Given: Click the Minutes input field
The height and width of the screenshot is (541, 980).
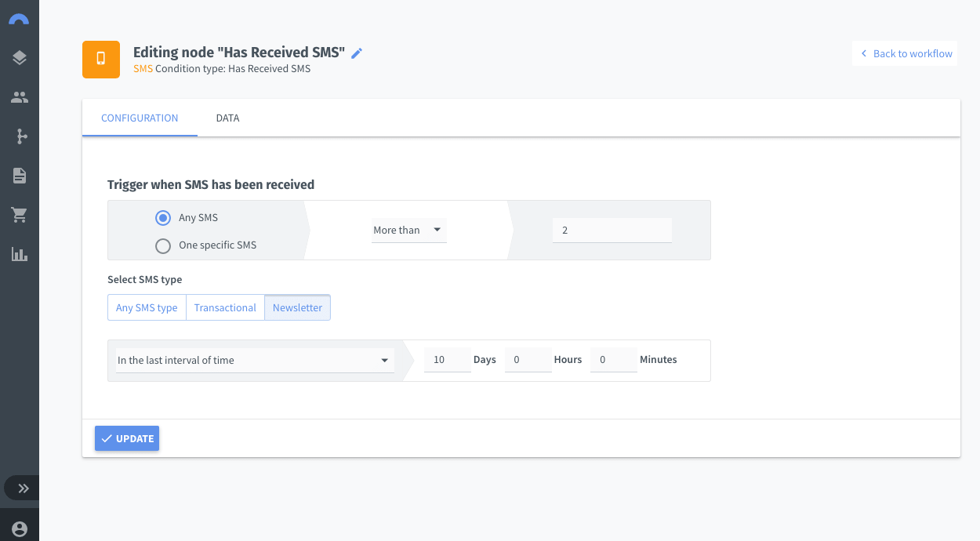Looking at the screenshot, I should tap(613, 359).
